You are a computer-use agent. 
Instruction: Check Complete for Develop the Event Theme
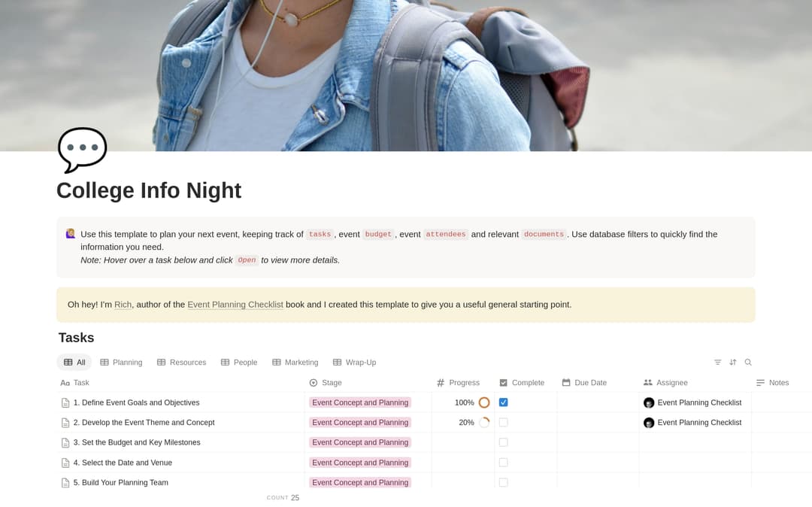(x=503, y=423)
